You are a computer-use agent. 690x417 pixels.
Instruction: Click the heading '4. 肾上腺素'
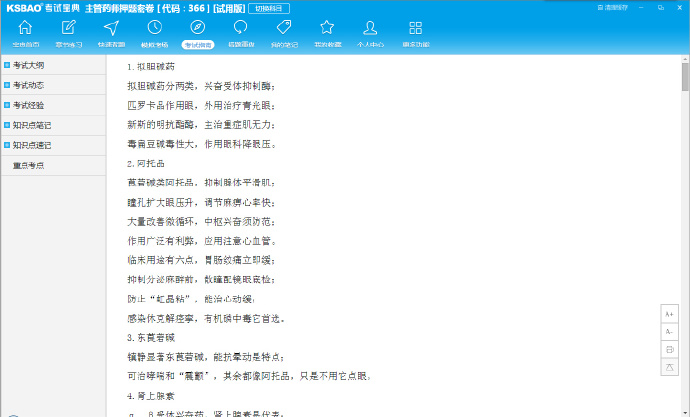(151, 396)
